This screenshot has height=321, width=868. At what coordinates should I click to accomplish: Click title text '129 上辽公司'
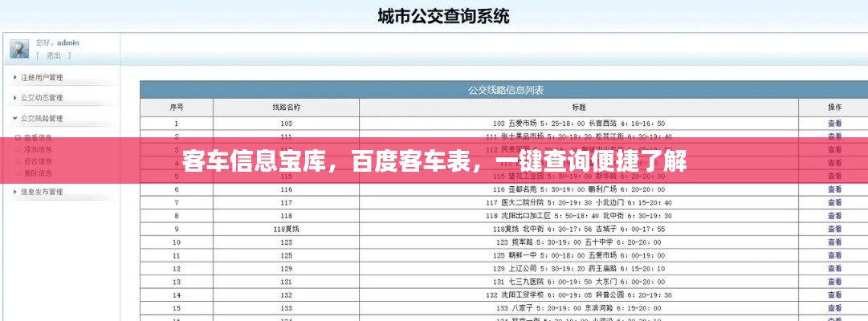click(x=516, y=269)
